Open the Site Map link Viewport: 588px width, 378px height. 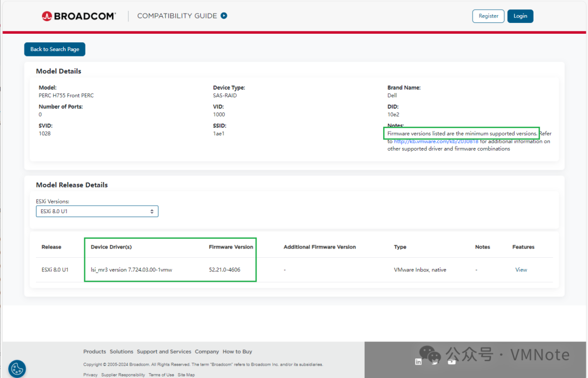[186, 375]
